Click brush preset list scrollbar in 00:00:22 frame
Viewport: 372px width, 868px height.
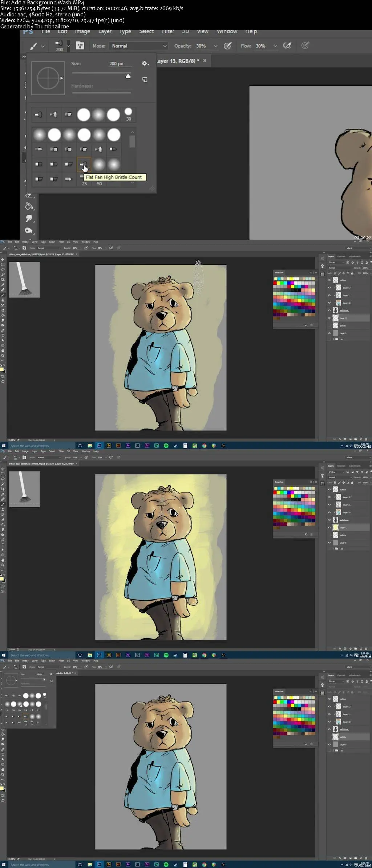132,141
